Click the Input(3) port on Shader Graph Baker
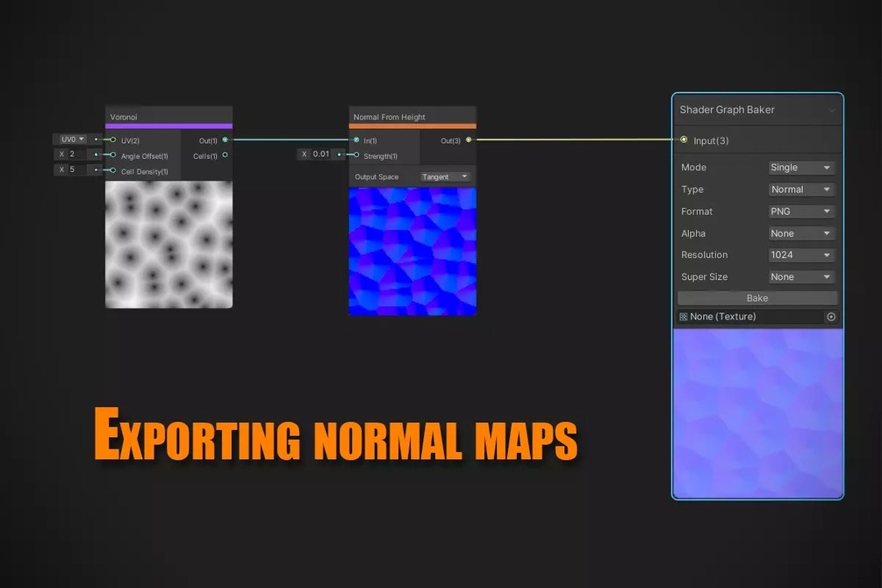 point(684,140)
